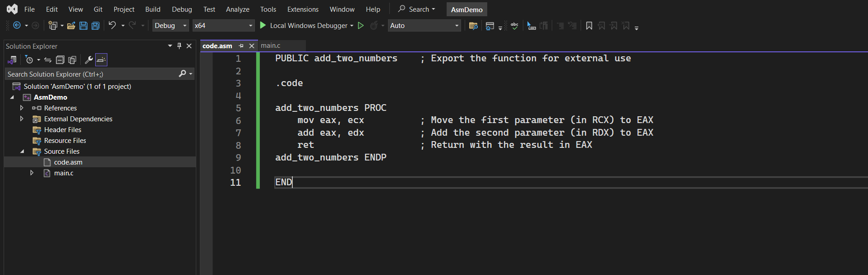Open the Find in Files folder icon
Image resolution: width=868 pixels, height=275 pixels.
pyautogui.click(x=473, y=26)
